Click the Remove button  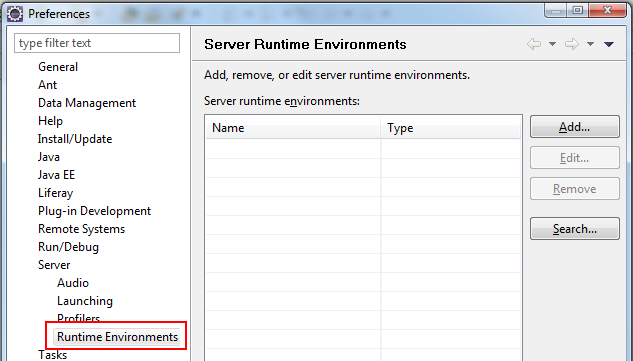[x=574, y=189]
